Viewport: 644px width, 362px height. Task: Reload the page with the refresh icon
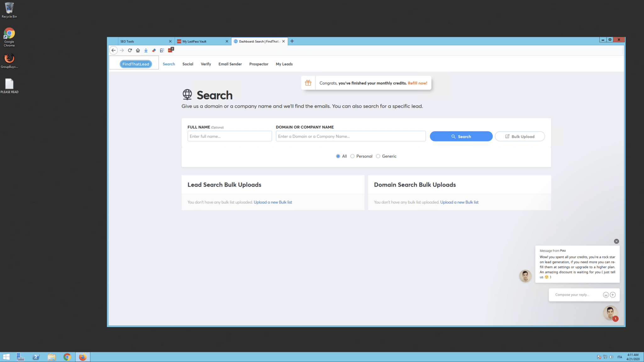130,50
